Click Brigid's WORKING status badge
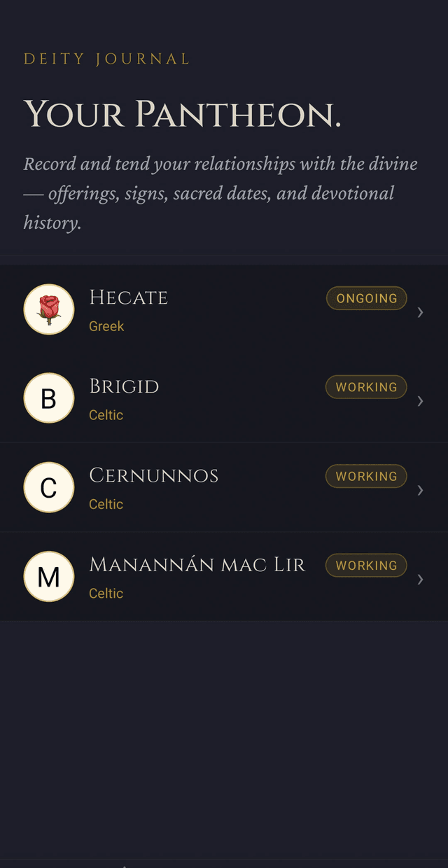Image resolution: width=448 pixels, height=868 pixels. [366, 387]
